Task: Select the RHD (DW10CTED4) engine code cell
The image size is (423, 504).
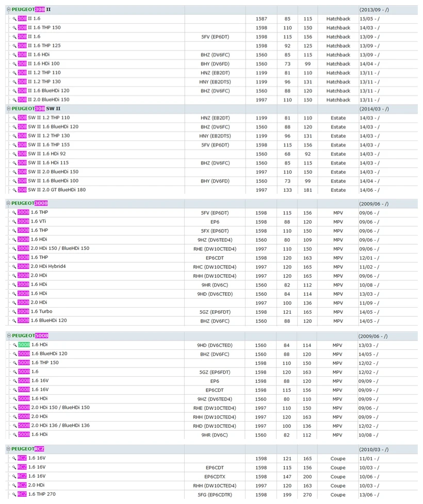Action: point(215,426)
